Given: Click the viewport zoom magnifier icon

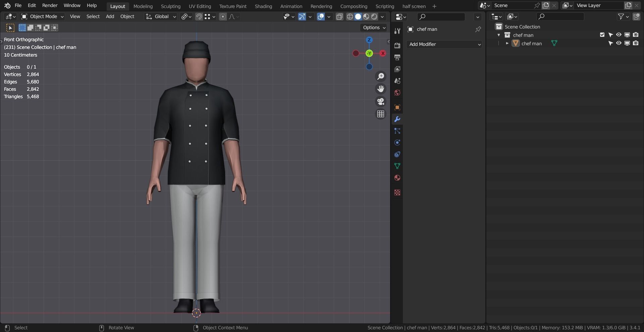Looking at the screenshot, I should tap(381, 76).
